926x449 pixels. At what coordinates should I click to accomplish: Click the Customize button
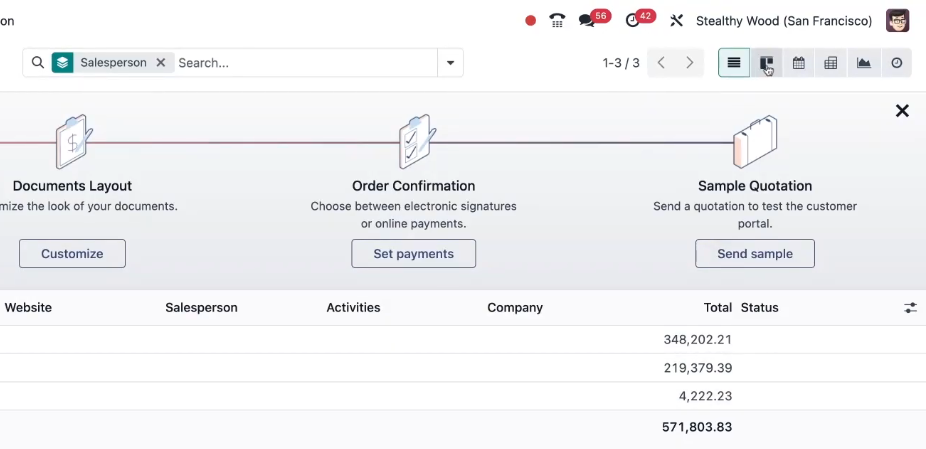tap(72, 253)
